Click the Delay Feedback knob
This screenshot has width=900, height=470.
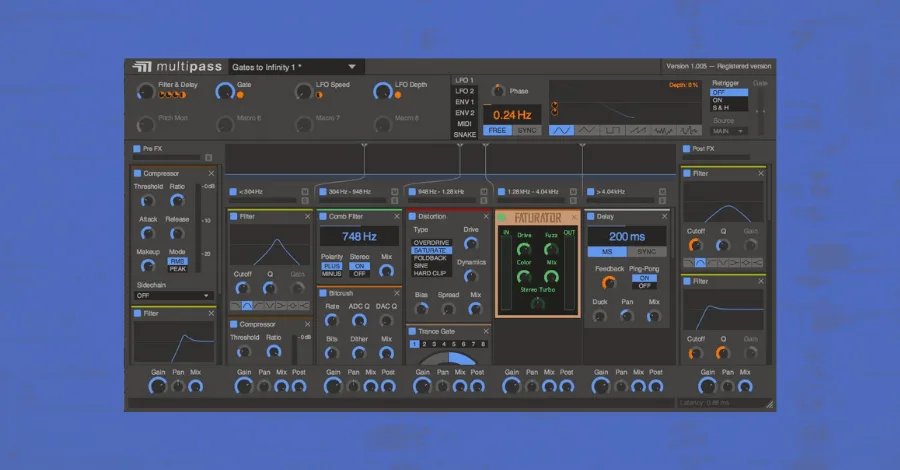click(608, 282)
